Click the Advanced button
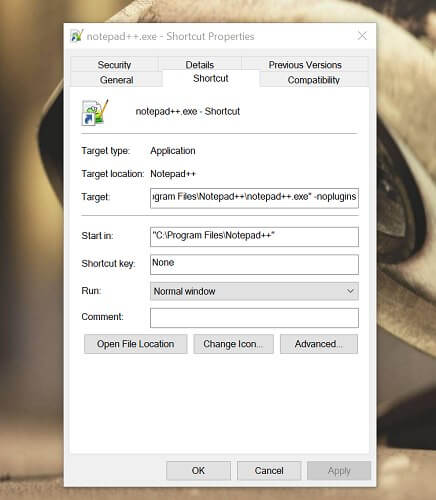The height and width of the screenshot is (500, 436). [319, 344]
